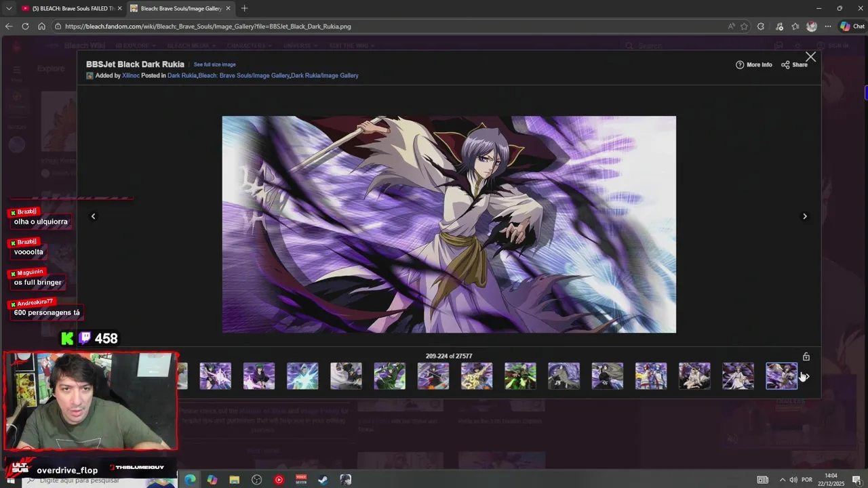Click the main Dark Rukia artwork

tap(449, 224)
